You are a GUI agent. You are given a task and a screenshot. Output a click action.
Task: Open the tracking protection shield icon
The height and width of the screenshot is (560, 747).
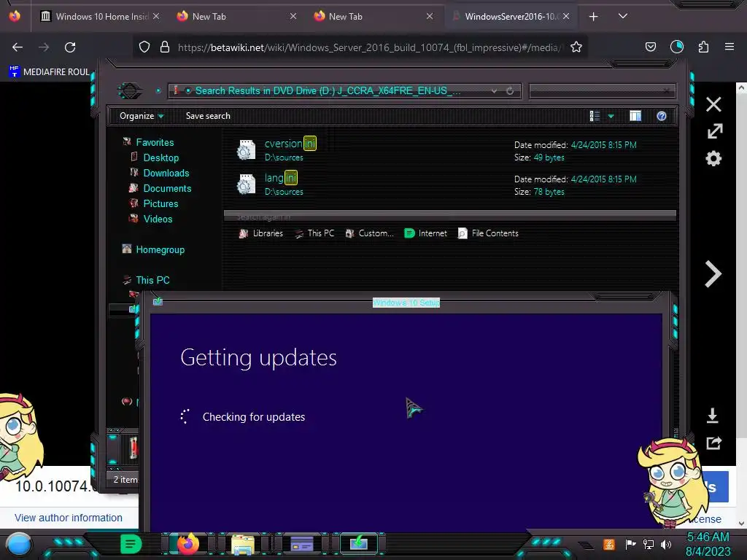coord(144,47)
